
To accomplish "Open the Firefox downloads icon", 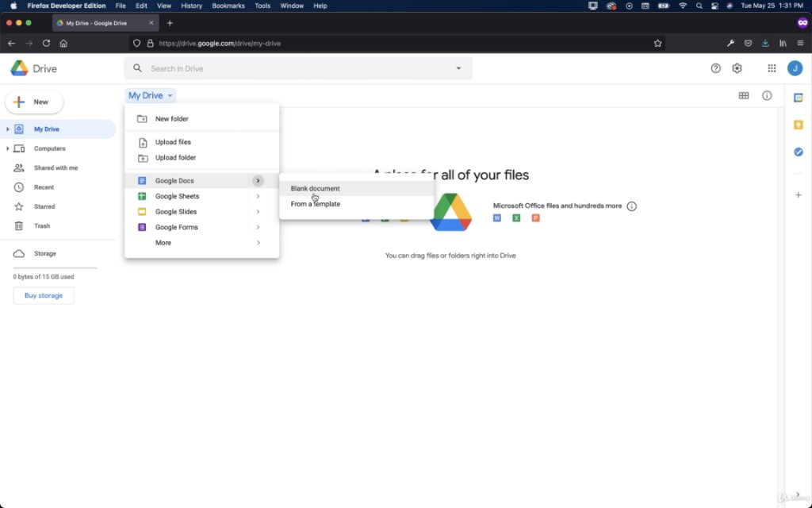I will (765, 44).
